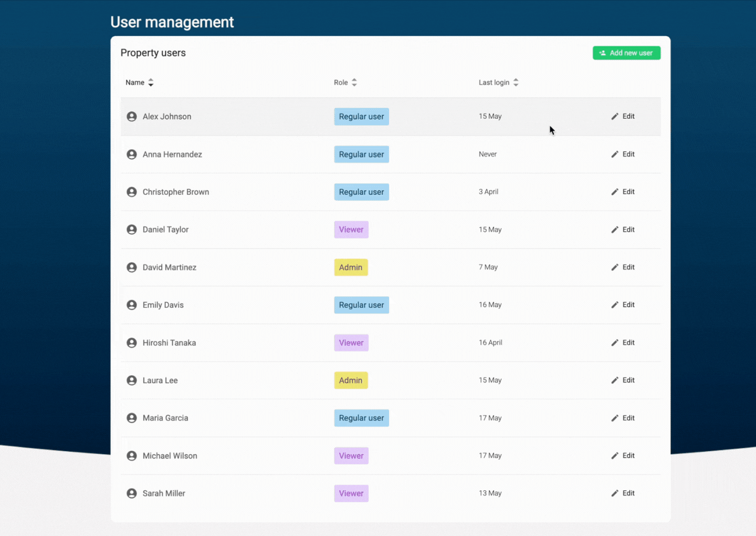Click Michael Wilson's avatar icon

pyautogui.click(x=132, y=456)
